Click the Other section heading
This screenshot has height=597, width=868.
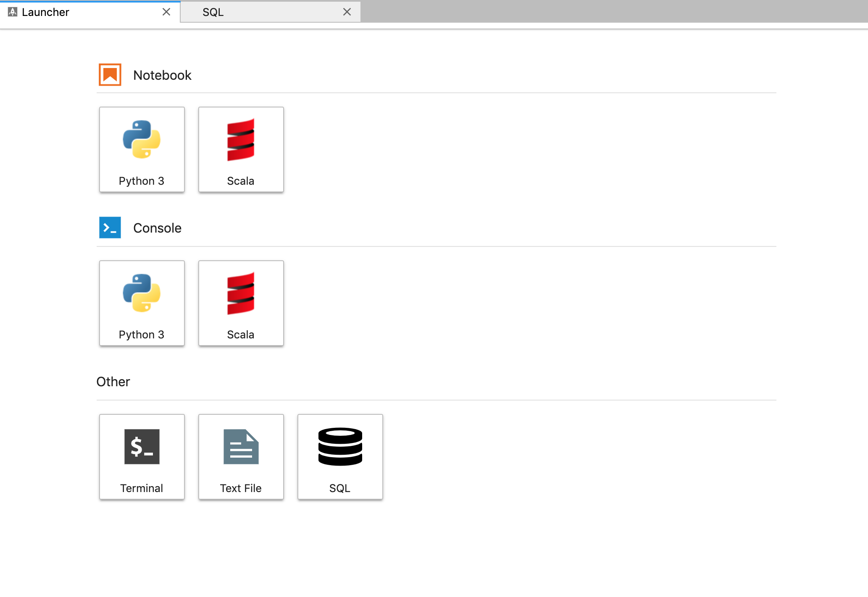(113, 382)
